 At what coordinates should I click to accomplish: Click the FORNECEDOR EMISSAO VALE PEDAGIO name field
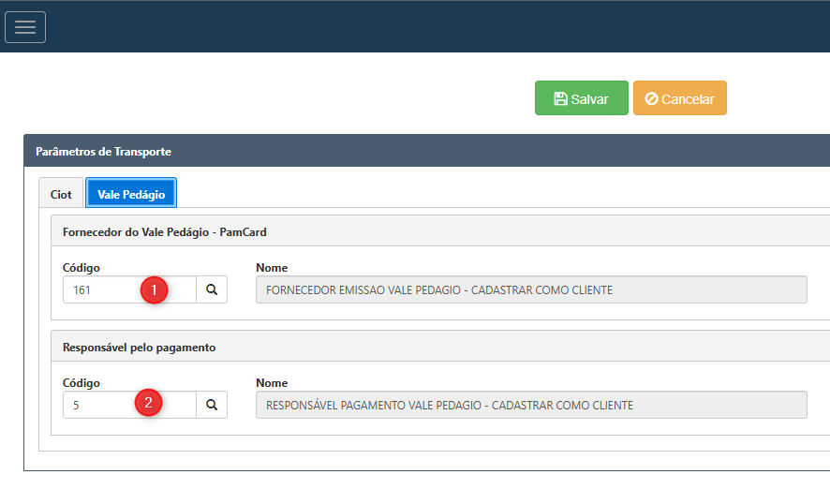point(530,290)
